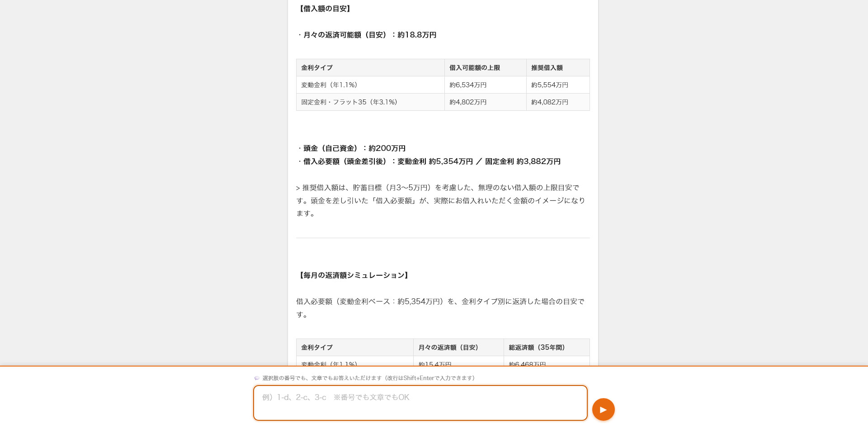Click the 約18.8万円 monthly repayment line
868x428 pixels.
pos(367,35)
